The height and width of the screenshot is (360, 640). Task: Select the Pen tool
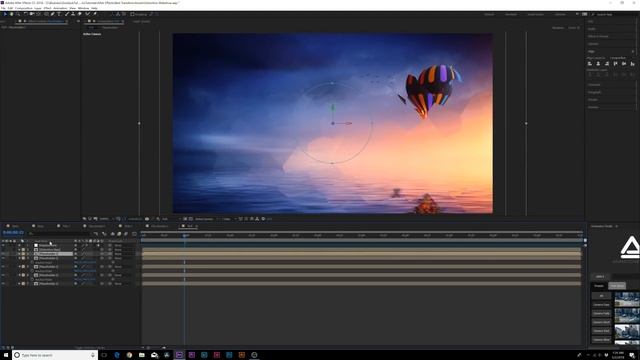[x=52, y=14]
